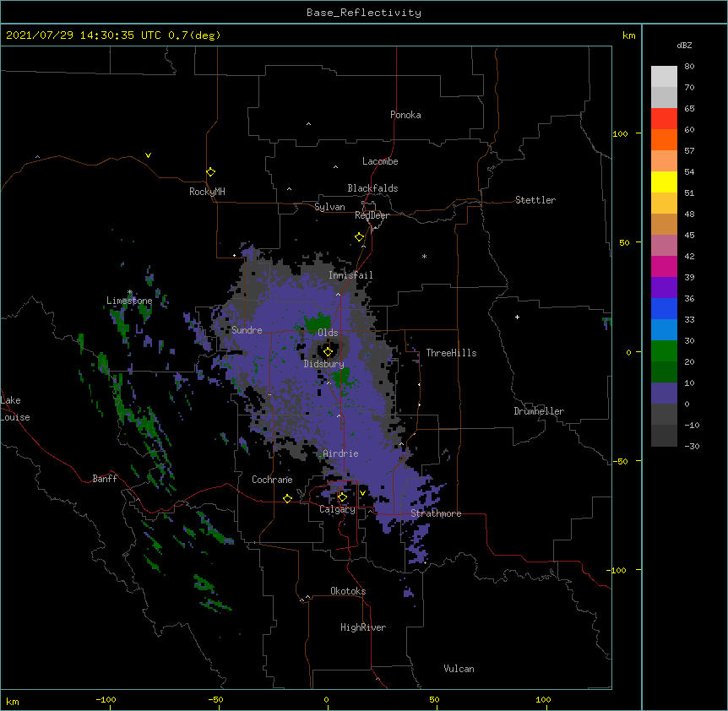
Task: Click the Calgary city label
Action: (337, 509)
